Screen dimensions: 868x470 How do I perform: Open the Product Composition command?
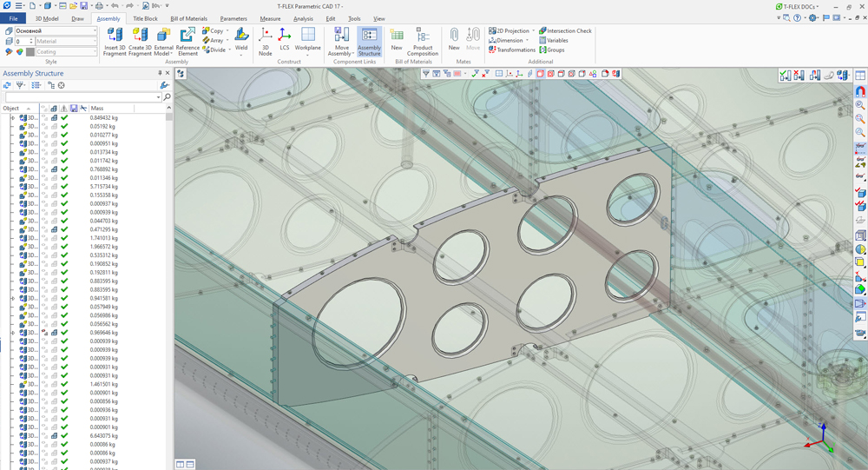point(423,42)
